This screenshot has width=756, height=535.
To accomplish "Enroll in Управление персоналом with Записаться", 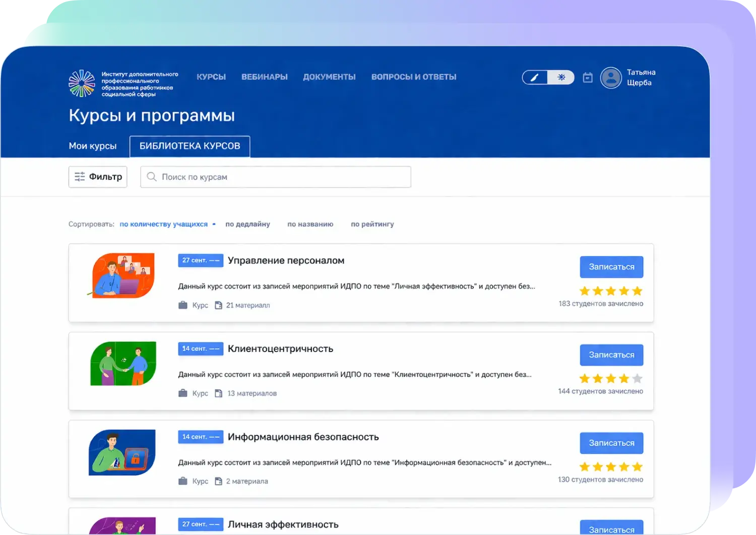I will pos(611,267).
